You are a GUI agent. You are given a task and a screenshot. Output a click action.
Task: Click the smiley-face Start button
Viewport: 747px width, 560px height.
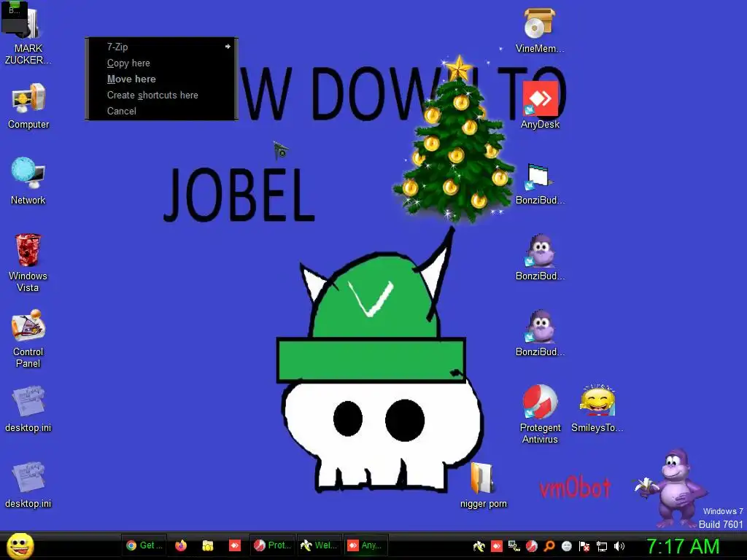click(20, 545)
